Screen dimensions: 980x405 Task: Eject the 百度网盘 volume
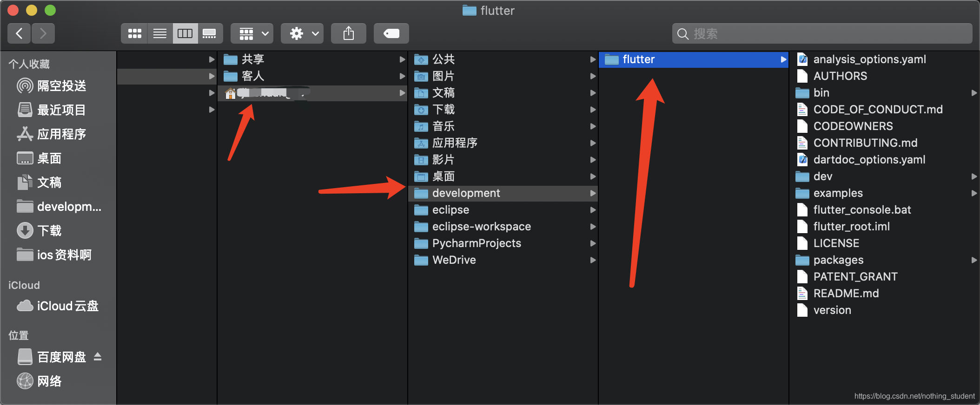(98, 357)
